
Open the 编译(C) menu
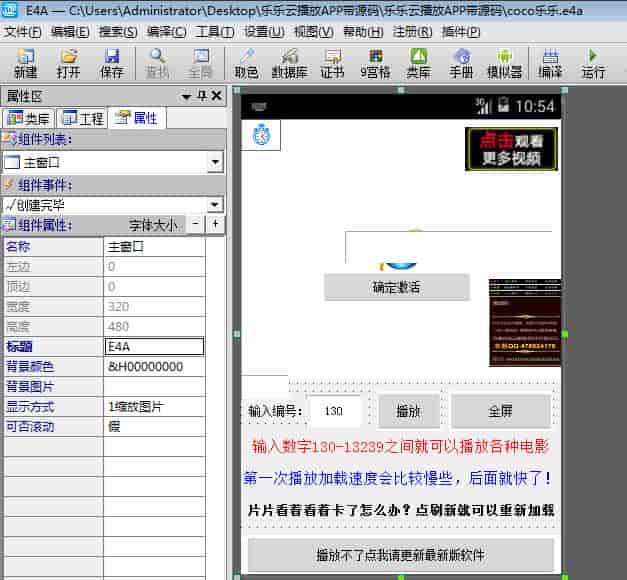point(165,31)
